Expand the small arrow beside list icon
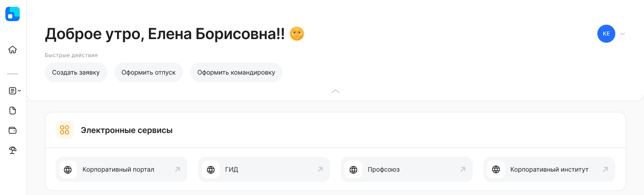The image size is (644, 195). coord(19,91)
